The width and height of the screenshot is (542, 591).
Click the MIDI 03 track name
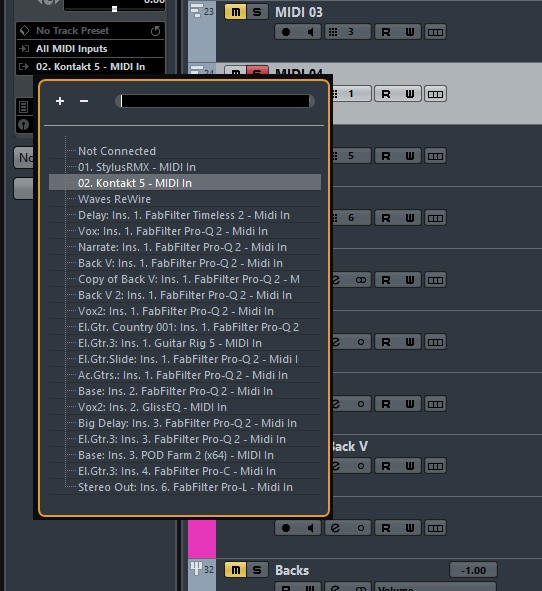pyautogui.click(x=299, y=12)
